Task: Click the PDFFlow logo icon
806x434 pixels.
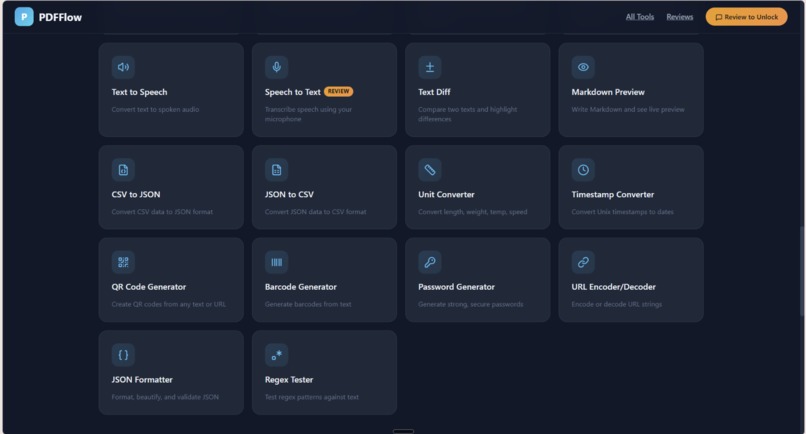Action: [x=24, y=17]
